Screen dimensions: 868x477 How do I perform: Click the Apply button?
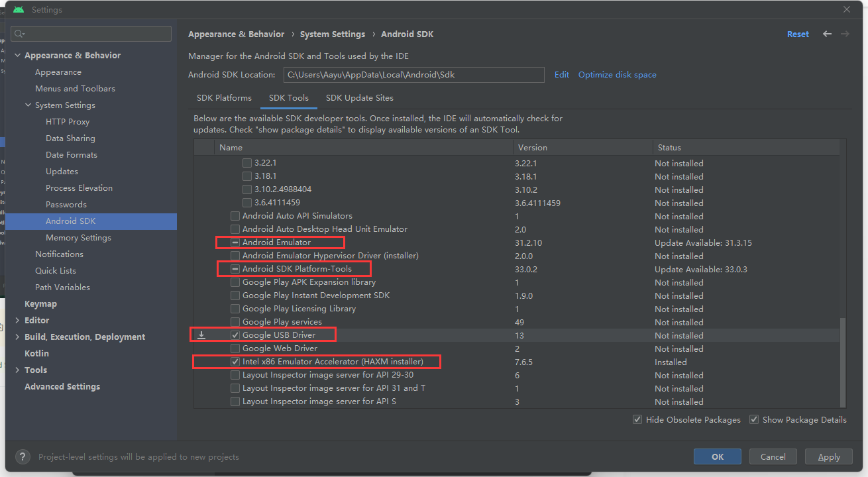(828, 456)
